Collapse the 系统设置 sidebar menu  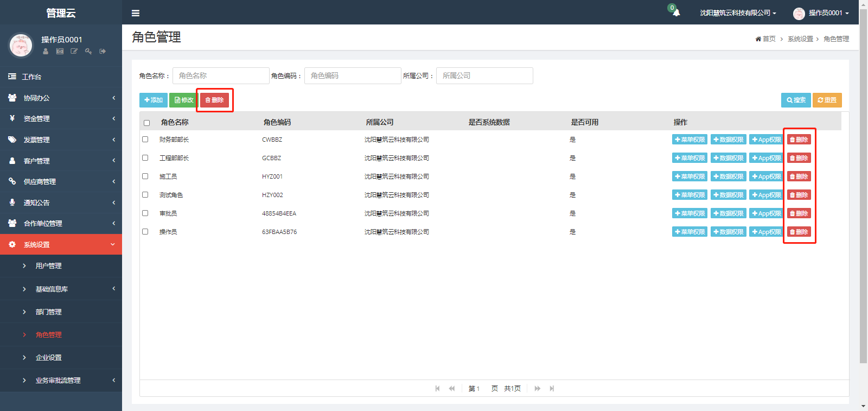tap(61, 244)
